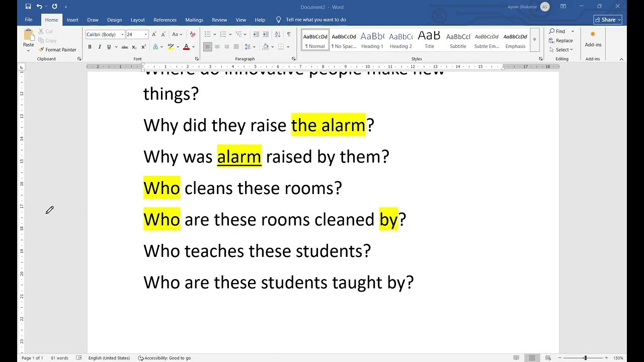Adjust the zoom slider handle
This screenshot has width=644, height=362.
pyautogui.click(x=585, y=358)
